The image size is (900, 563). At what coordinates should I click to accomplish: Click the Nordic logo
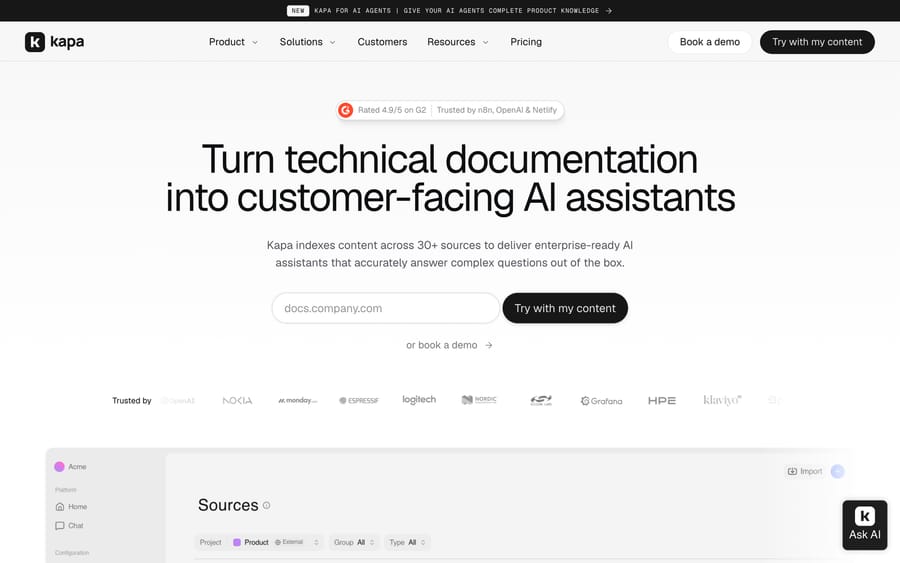click(x=479, y=399)
